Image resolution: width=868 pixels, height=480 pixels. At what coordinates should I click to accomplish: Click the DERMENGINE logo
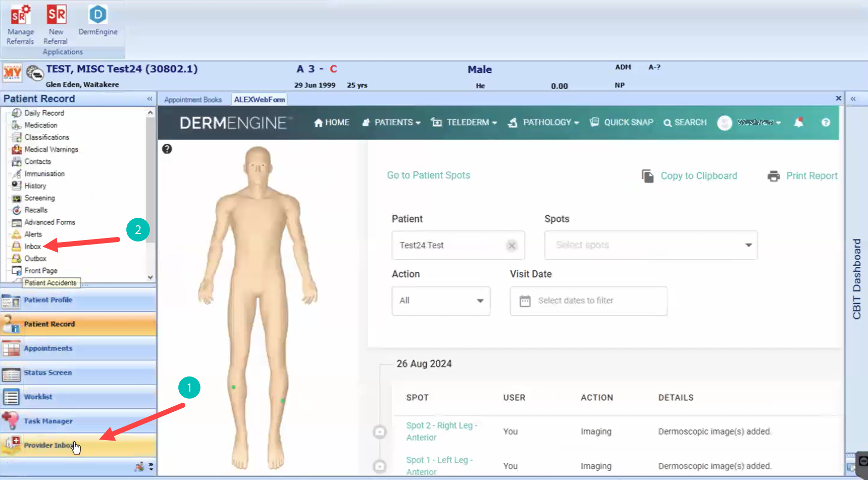pos(236,123)
